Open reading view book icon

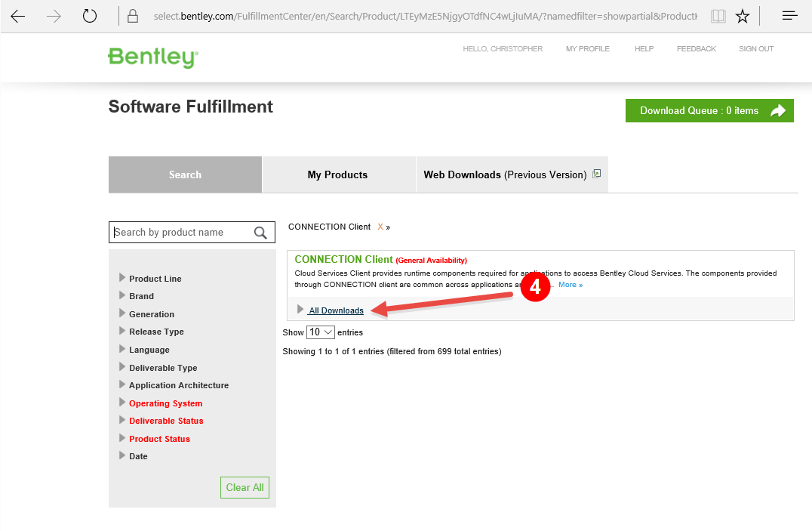tap(718, 17)
